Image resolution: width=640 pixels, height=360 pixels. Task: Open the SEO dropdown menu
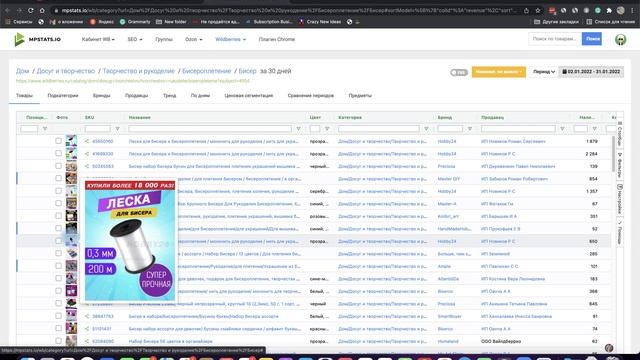coord(135,39)
